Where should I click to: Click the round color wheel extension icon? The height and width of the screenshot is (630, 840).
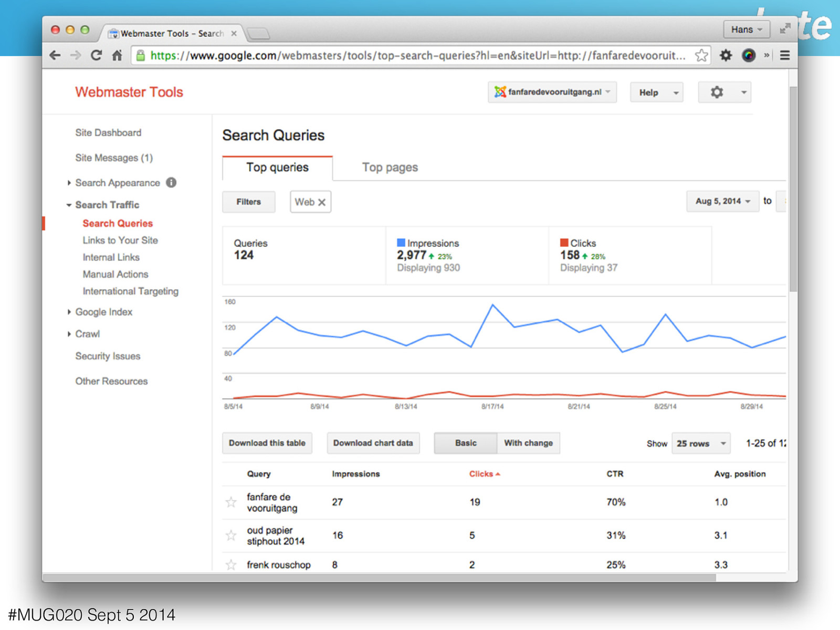[x=749, y=55]
